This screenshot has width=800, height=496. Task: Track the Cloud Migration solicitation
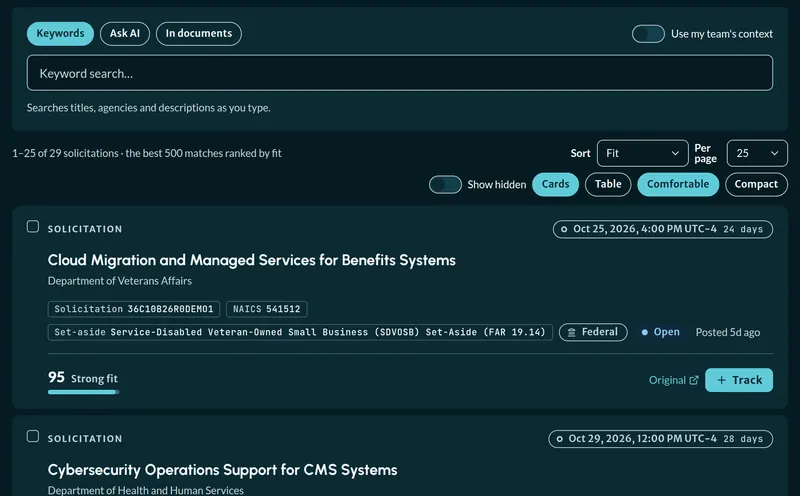pyautogui.click(x=739, y=380)
